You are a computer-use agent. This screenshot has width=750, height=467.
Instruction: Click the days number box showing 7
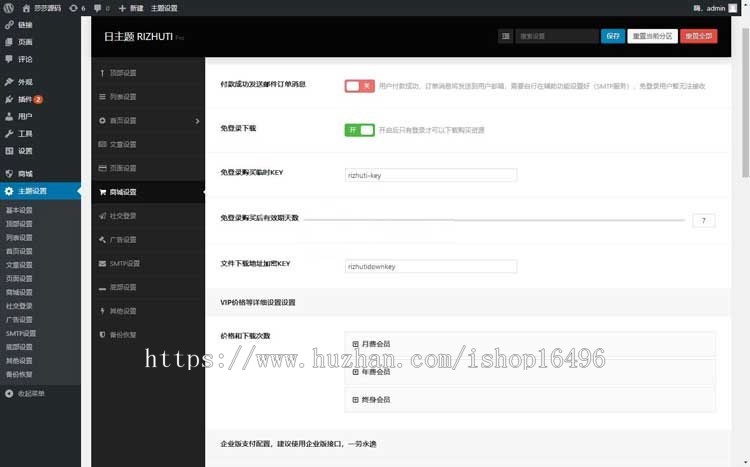pyautogui.click(x=704, y=221)
